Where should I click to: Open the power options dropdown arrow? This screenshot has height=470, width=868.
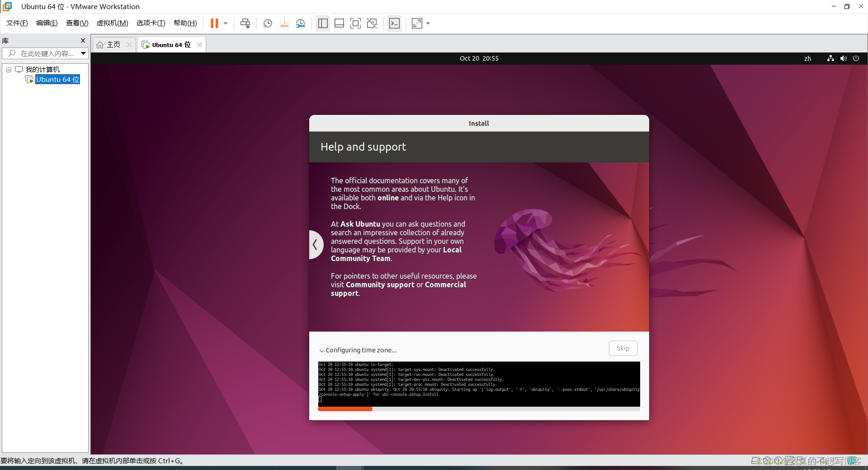pyautogui.click(x=226, y=24)
